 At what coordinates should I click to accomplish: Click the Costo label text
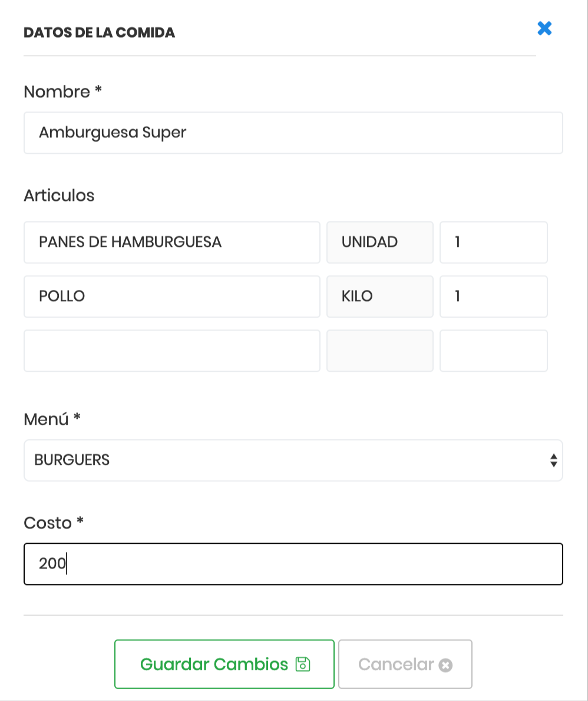tap(47, 523)
